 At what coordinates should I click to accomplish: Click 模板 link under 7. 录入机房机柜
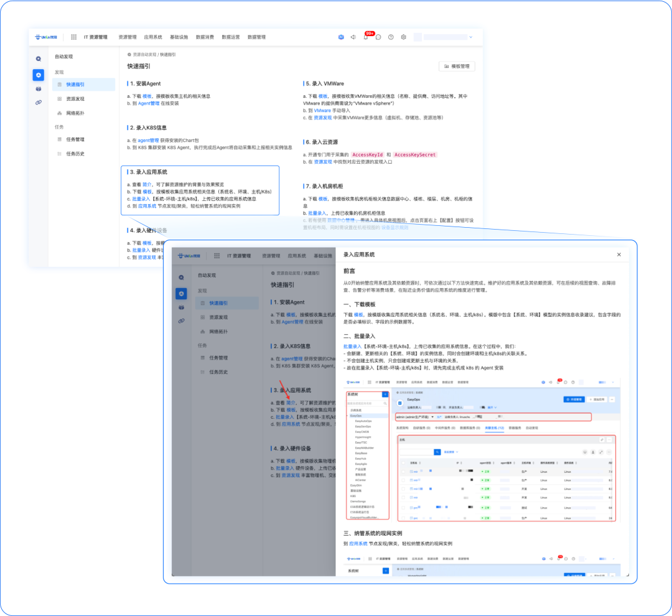pyautogui.click(x=323, y=199)
